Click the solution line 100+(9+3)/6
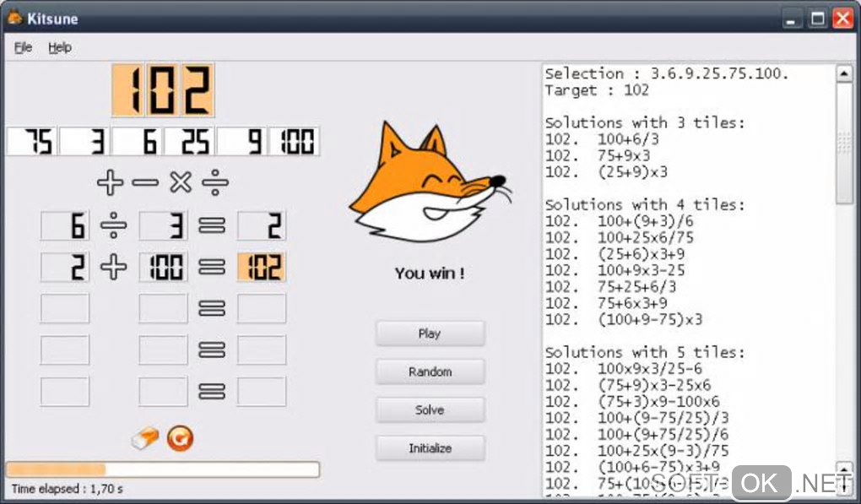The width and height of the screenshot is (861, 504). [x=620, y=221]
